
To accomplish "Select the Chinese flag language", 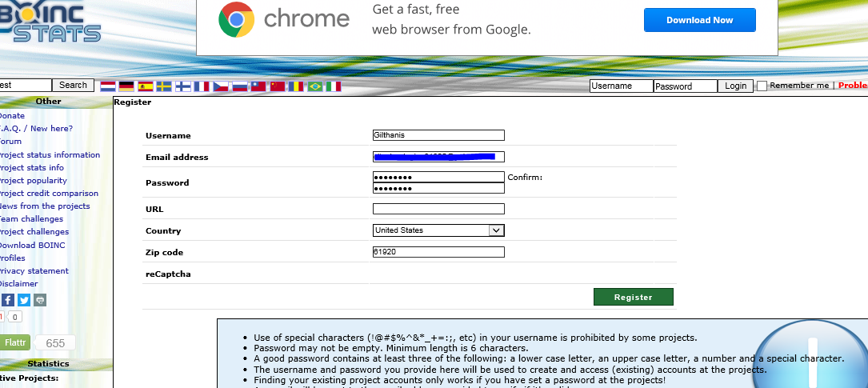I will pos(278,86).
